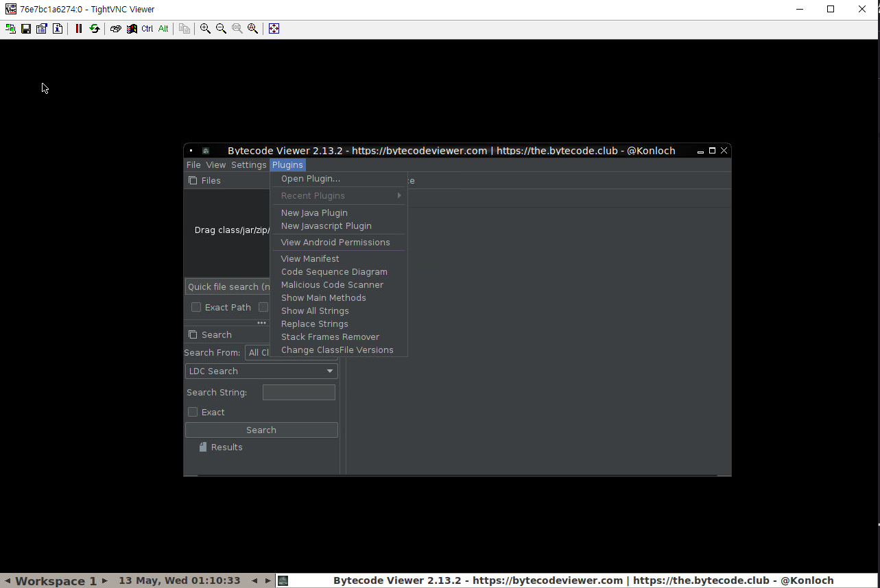880x588 pixels.
Task: Open the File menu
Action: pos(194,165)
